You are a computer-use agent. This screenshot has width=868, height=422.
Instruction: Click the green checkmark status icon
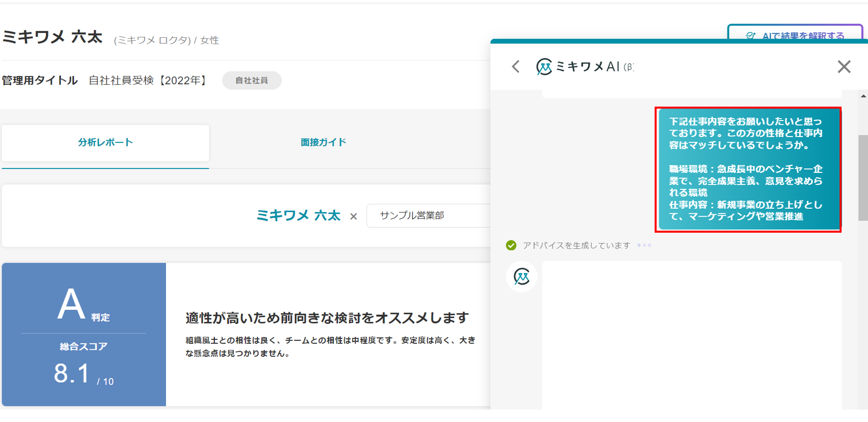pyautogui.click(x=511, y=245)
